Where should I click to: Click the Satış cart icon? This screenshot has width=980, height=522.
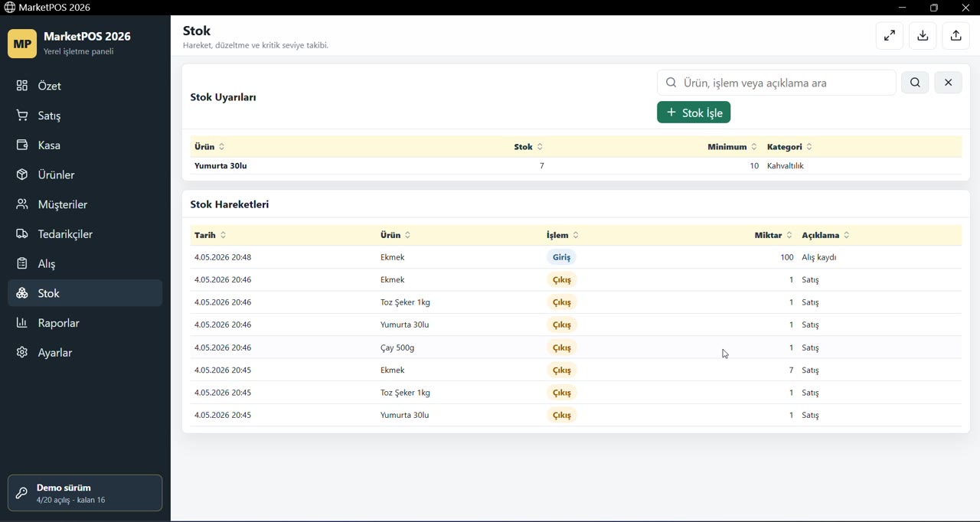pyautogui.click(x=22, y=116)
